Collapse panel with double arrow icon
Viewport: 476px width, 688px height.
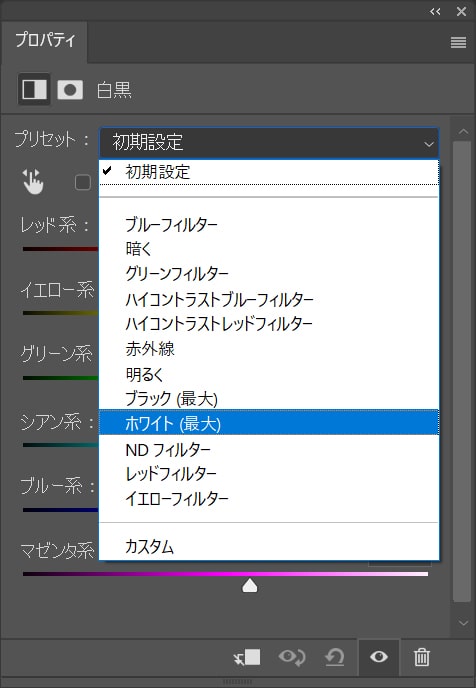tap(435, 11)
